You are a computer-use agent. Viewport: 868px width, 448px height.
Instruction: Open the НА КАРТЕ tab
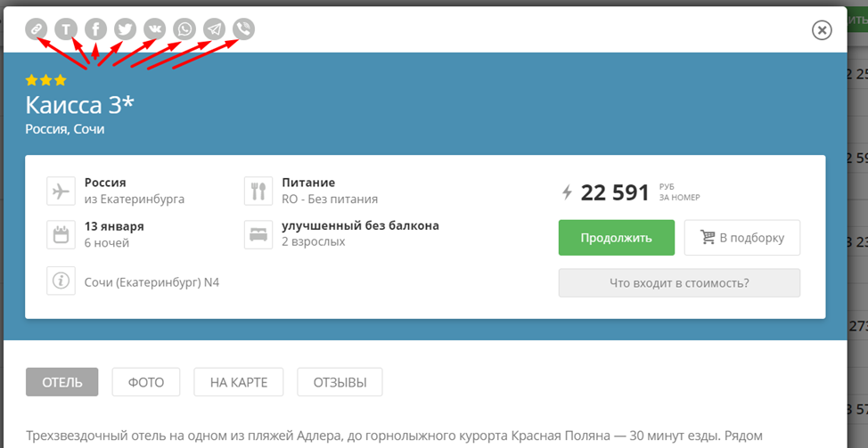pyautogui.click(x=238, y=382)
